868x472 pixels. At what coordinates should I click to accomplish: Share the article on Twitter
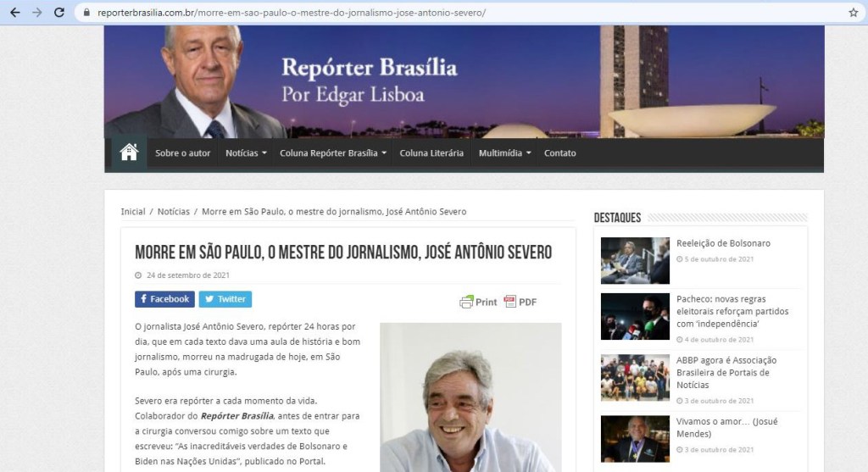click(x=225, y=299)
